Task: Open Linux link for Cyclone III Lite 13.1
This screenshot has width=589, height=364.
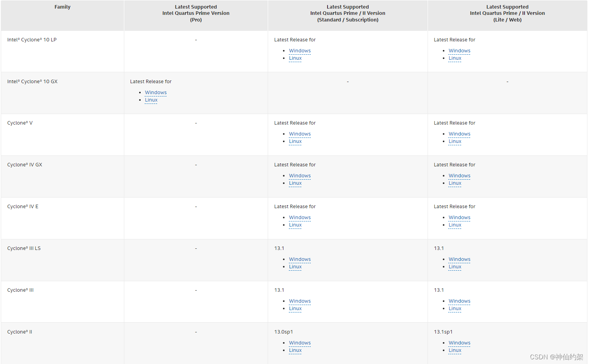Action: click(x=455, y=309)
